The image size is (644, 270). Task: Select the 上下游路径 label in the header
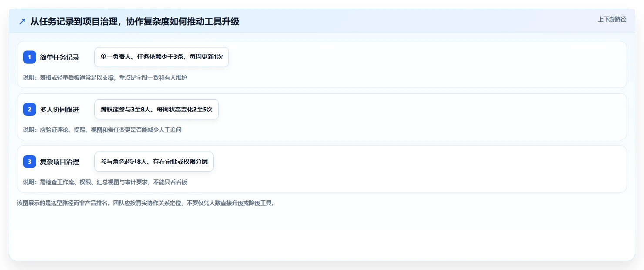[x=612, y=19]
